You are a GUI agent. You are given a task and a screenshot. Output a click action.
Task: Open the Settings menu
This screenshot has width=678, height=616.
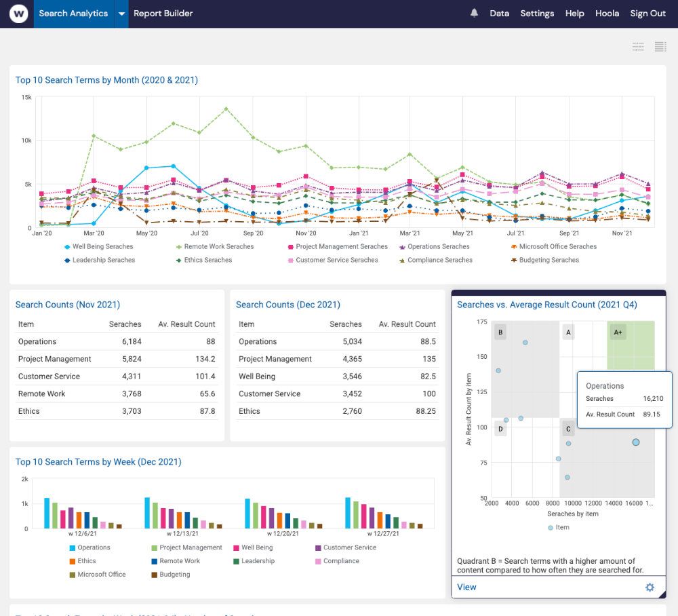click(537, 13)
